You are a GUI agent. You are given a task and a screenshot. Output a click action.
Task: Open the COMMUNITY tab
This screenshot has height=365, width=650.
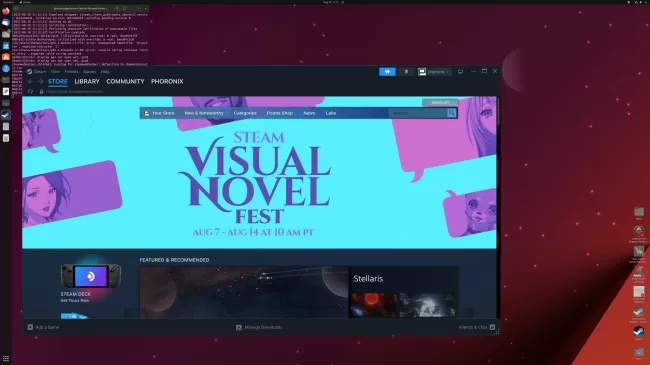tap(125, 81)
